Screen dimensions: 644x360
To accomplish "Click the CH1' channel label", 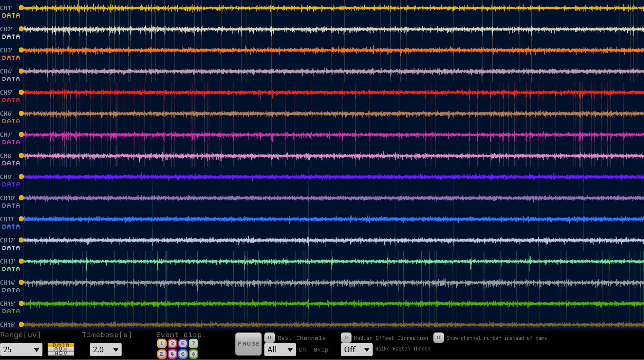I will [x=6, y=8].
